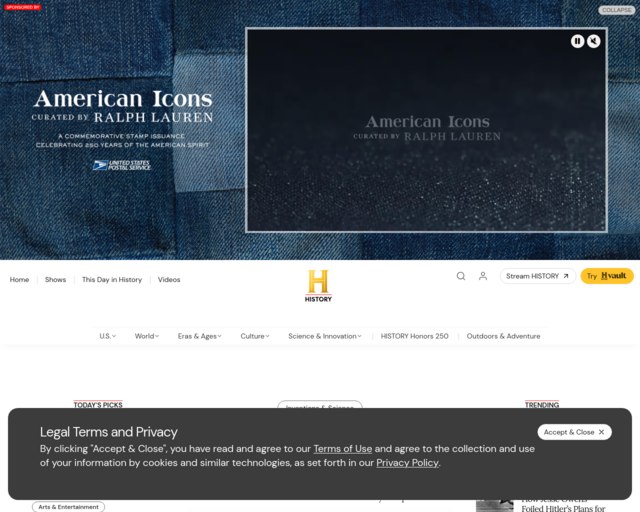
Task: Open the search icon
Action: (461, 276)
